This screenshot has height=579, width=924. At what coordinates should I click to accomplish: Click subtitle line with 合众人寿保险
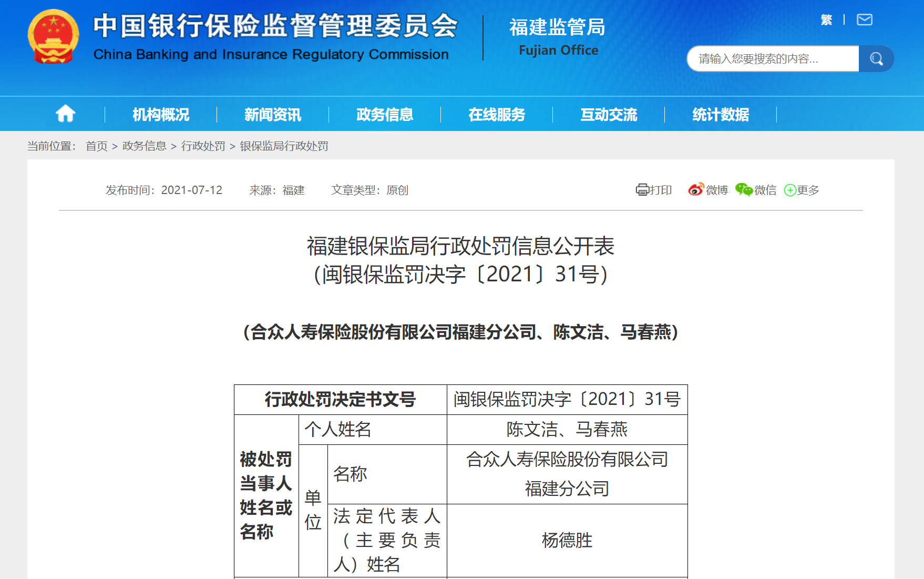pos(461,332)
